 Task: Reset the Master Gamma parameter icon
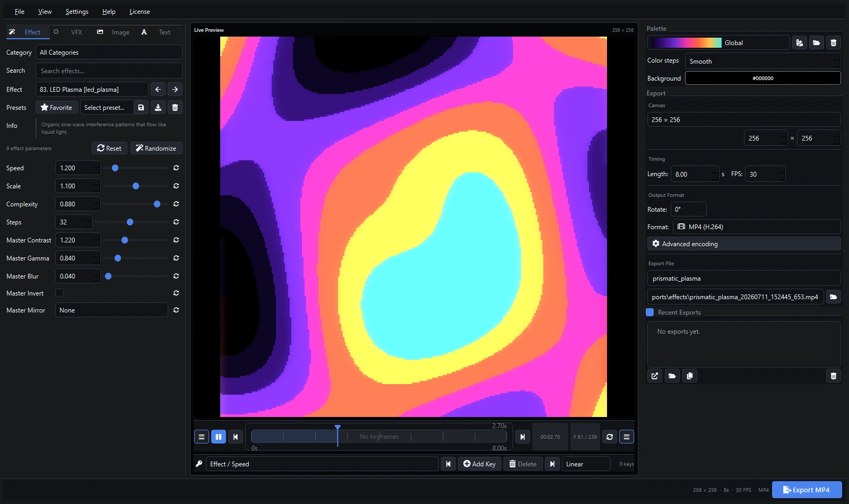(x=176, y=258)
